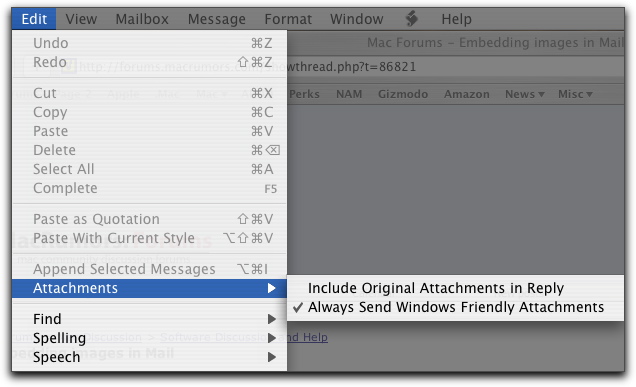Viewport: 636px width, 387px height.
Task: Toggle Always Send Windows Friendly Attachments
Action: (x=455, y=307)
